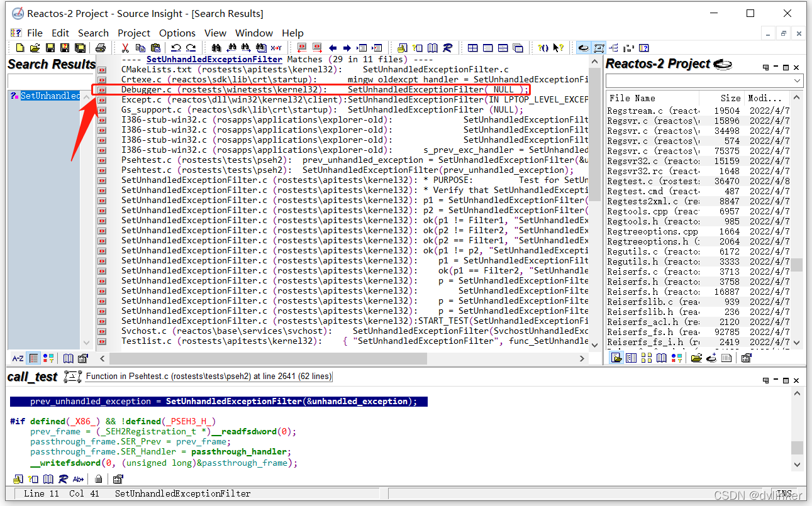Click the Search binoculars icon
The height and width of the screenshot is (506, 812).
pyautogui.click(x=216, y=48)
